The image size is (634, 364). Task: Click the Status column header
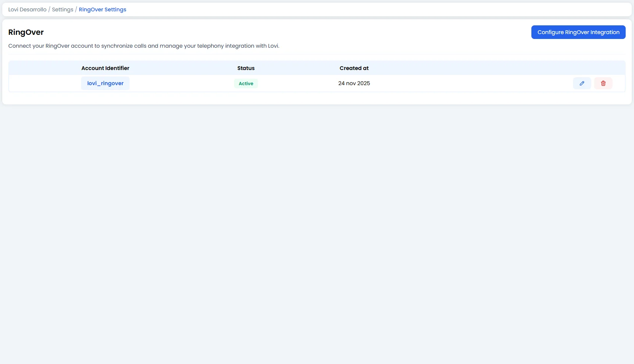(x=246, y=68)
